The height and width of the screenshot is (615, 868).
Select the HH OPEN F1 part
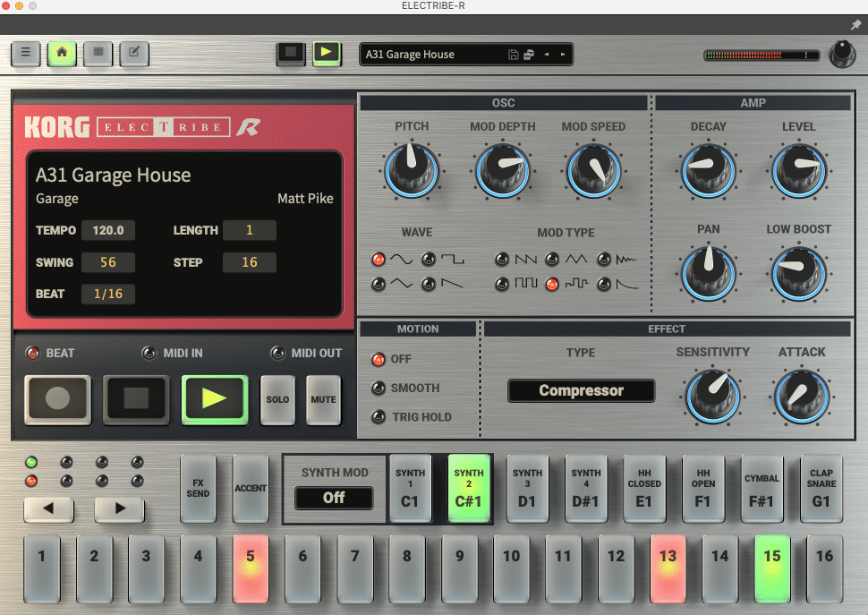703,488
